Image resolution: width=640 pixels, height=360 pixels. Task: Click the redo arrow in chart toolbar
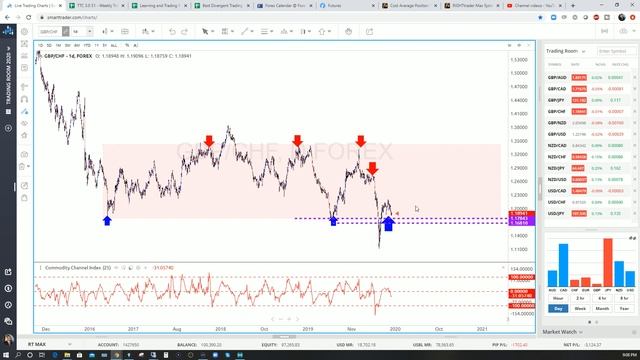point(184,31)
